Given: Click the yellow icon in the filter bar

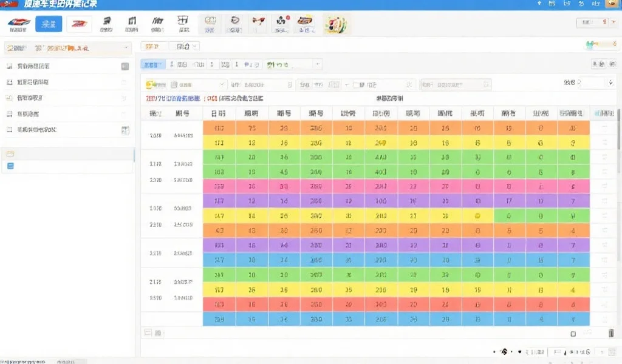Looking at the screenshot, I should [149, 85].
